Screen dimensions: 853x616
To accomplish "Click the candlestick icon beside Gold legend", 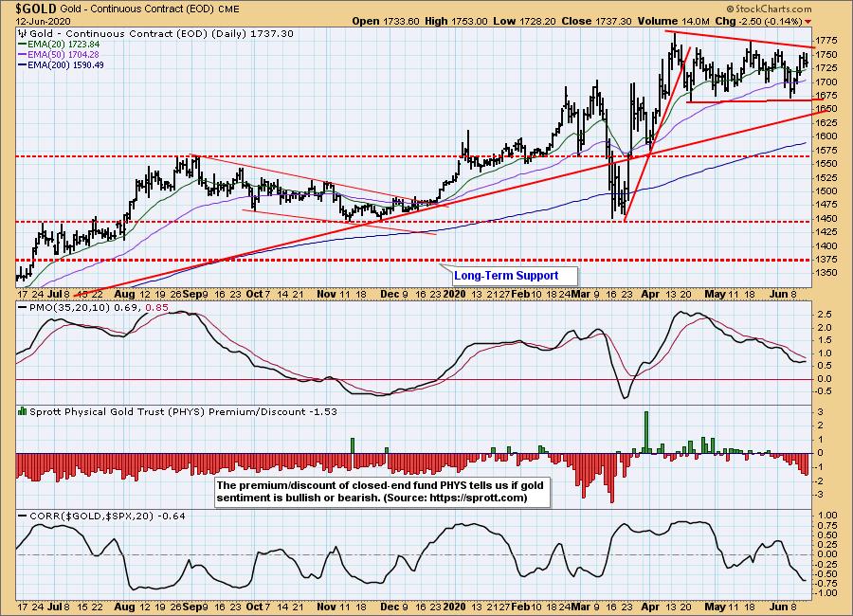I will pos(23,33).
